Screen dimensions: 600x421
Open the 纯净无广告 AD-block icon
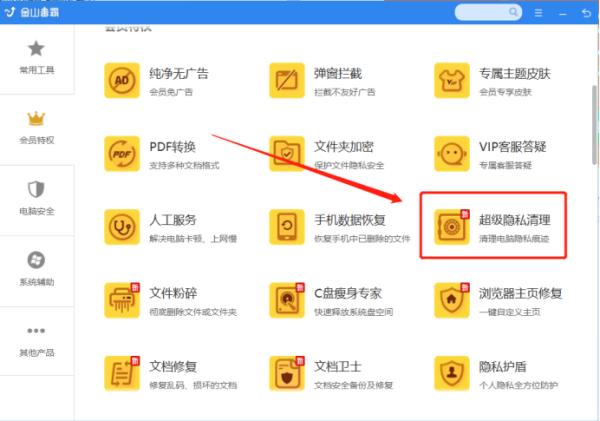122,80
